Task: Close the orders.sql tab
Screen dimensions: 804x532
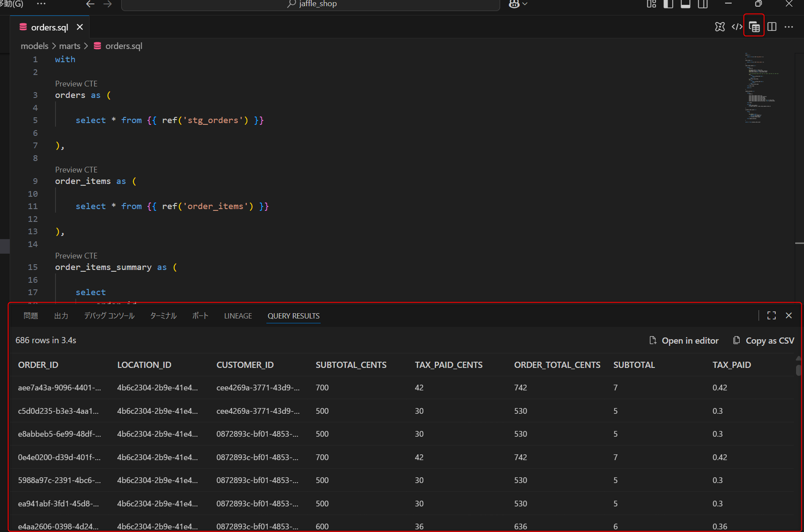Action: click(80, 27)
